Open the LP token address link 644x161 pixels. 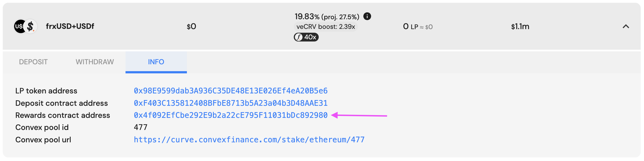(x=230, y=91)
